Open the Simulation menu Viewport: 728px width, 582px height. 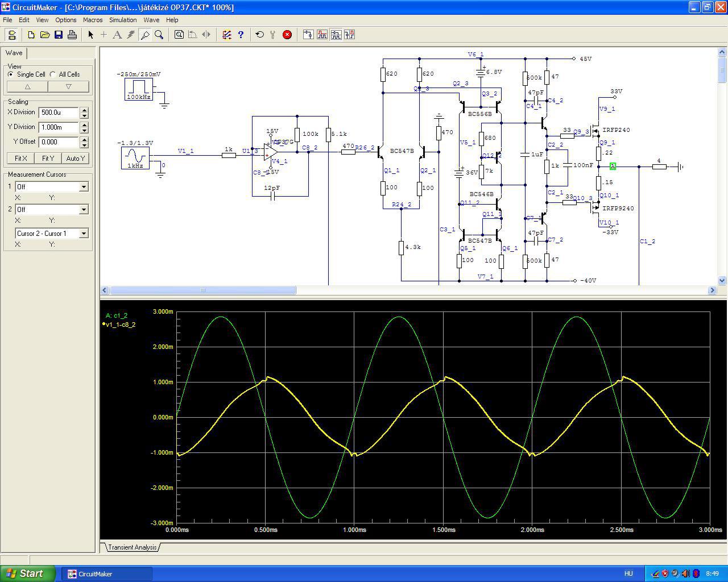tap(123, 20)
